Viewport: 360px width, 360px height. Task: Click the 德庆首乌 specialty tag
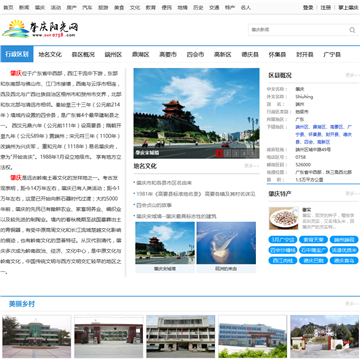(x=344, y=260)
